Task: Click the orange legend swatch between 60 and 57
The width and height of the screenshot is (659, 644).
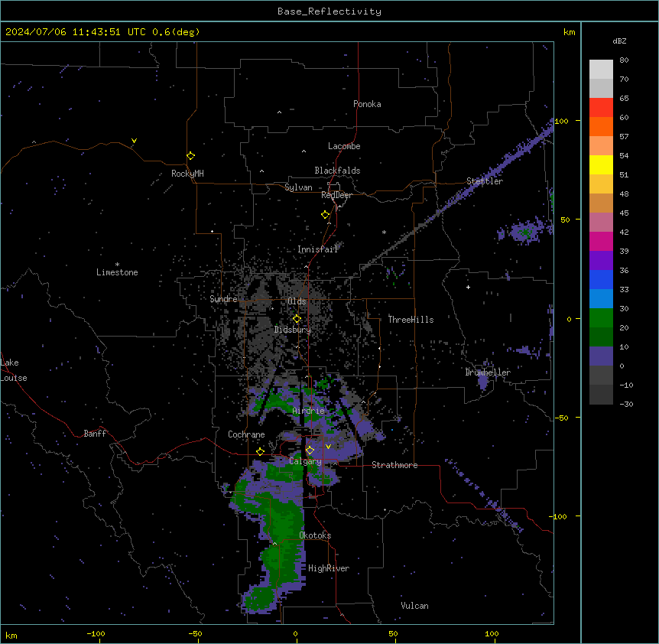Action: (x=601, y=126)
